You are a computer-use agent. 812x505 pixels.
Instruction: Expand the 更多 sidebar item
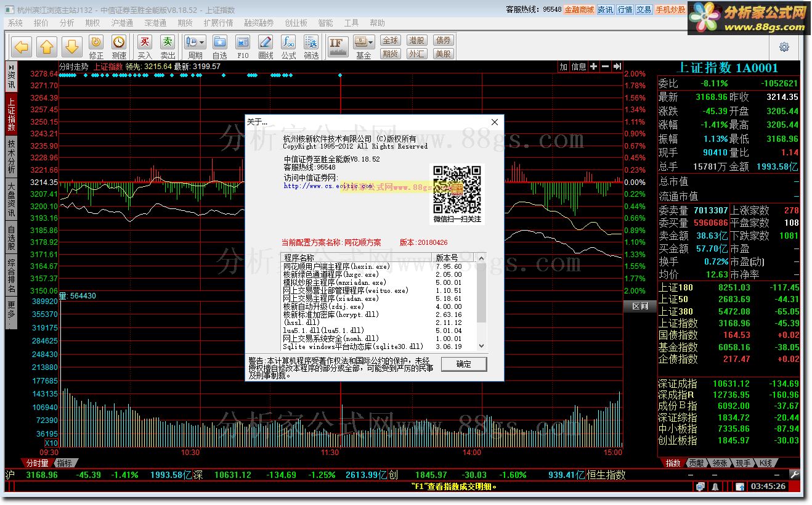click(11, 313)
